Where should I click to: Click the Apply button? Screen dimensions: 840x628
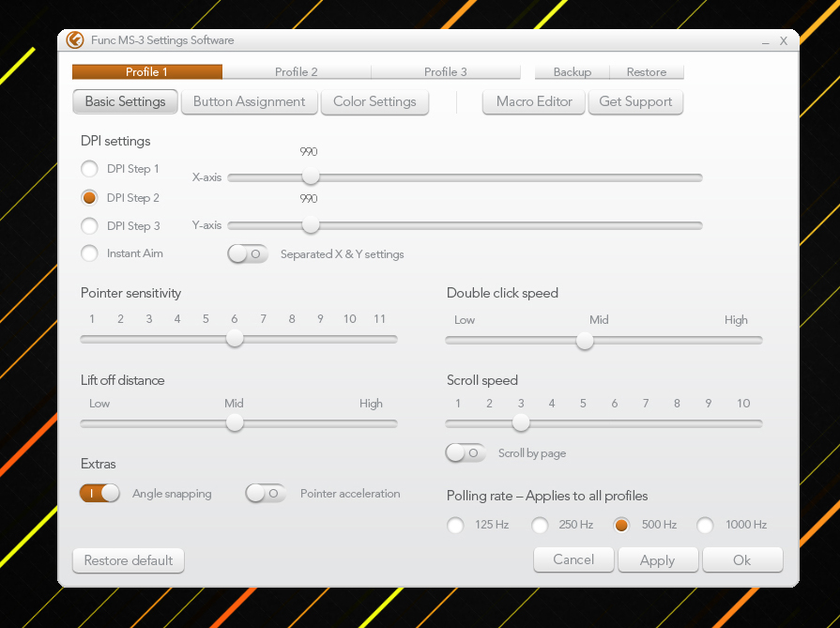(658, 560)
